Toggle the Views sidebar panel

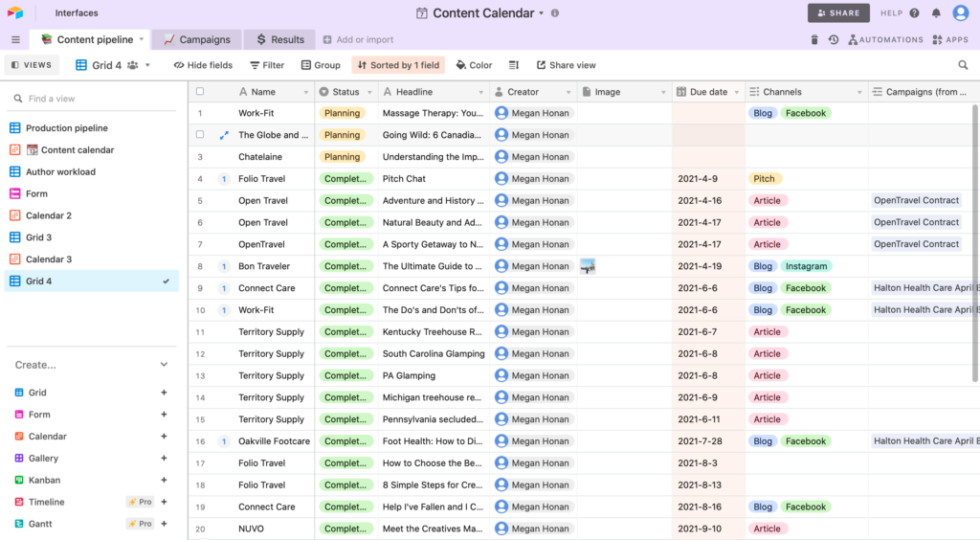tap(32, 65)
